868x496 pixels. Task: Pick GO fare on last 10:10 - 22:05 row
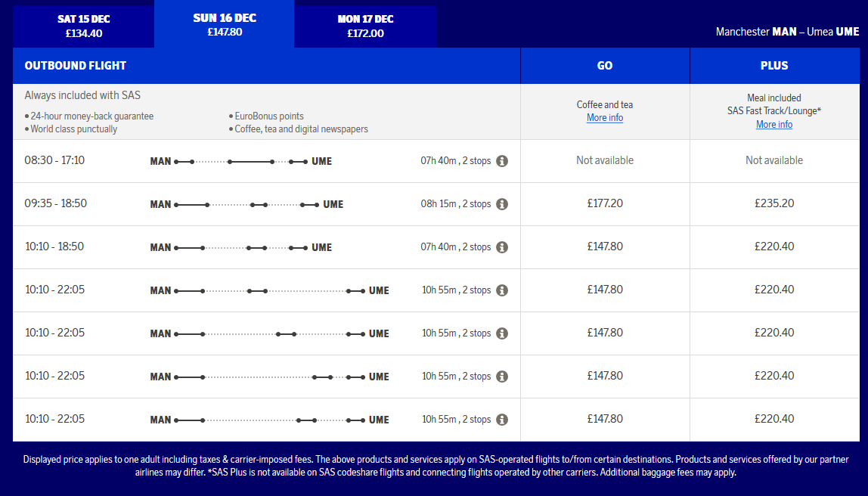(605, 419)
